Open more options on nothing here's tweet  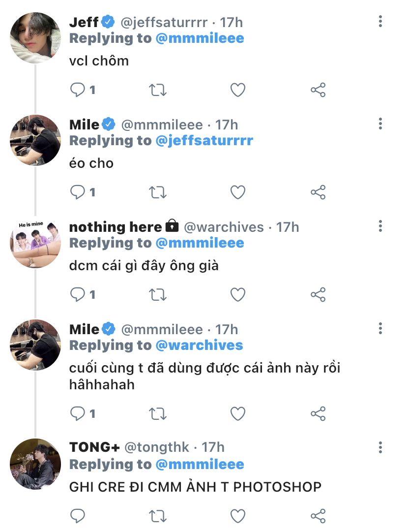tap(380, 226)
